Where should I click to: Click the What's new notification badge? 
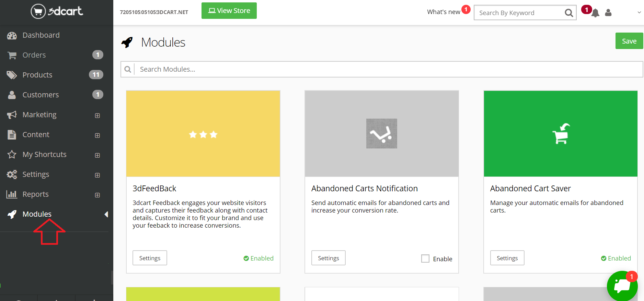coord(466,9)
